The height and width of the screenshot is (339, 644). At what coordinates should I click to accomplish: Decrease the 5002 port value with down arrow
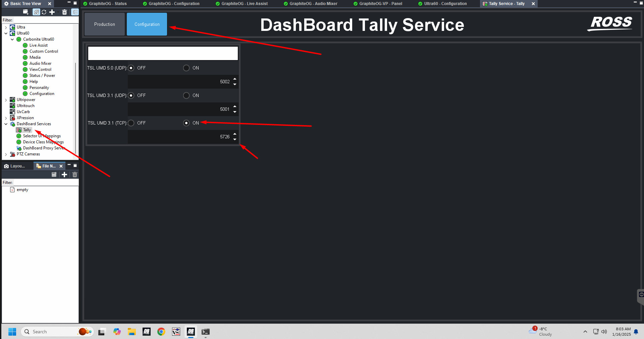coord(235,84)
